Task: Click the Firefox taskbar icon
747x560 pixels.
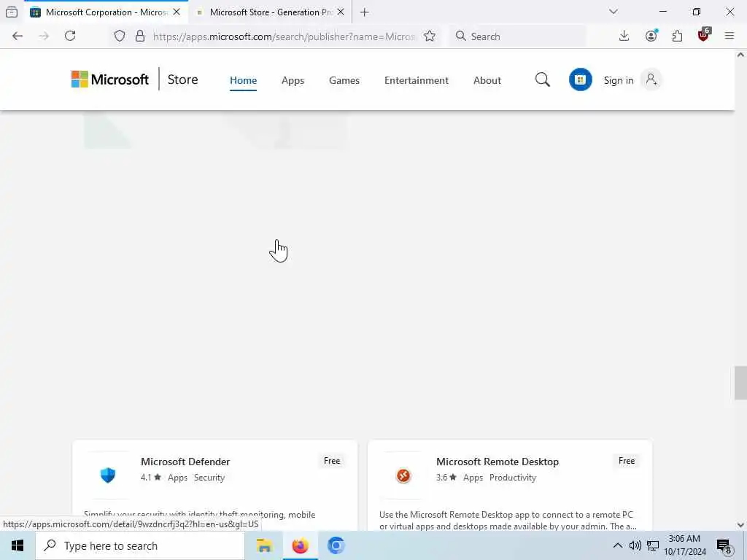Action: pyautogui.click(x=300, y=545)
